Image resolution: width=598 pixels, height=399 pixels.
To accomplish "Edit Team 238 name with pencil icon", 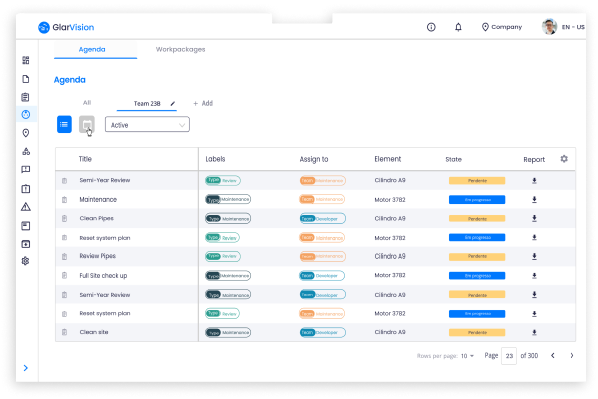I will [173, 103].
